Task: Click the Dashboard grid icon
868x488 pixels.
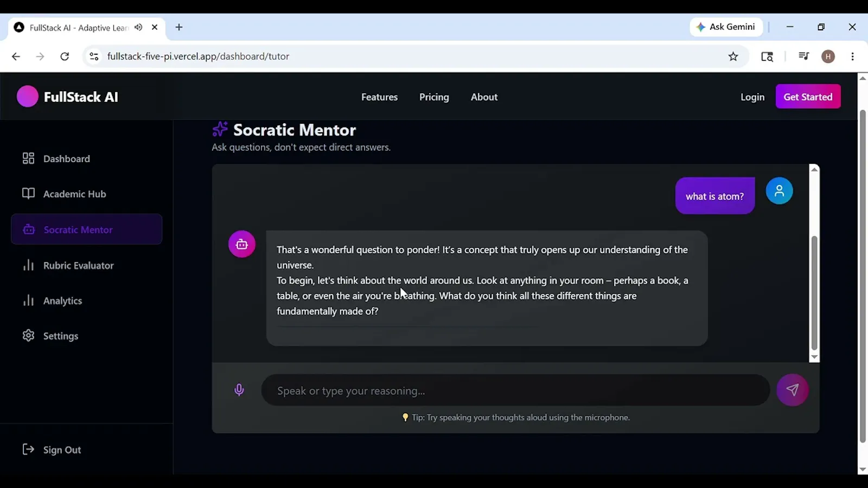Action: (x=28, y=158)
